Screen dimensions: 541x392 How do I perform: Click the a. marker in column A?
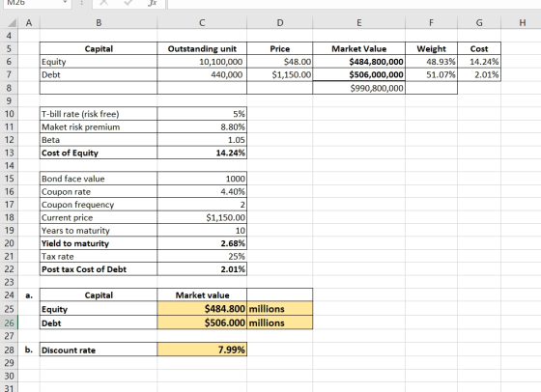click(29, 295)
